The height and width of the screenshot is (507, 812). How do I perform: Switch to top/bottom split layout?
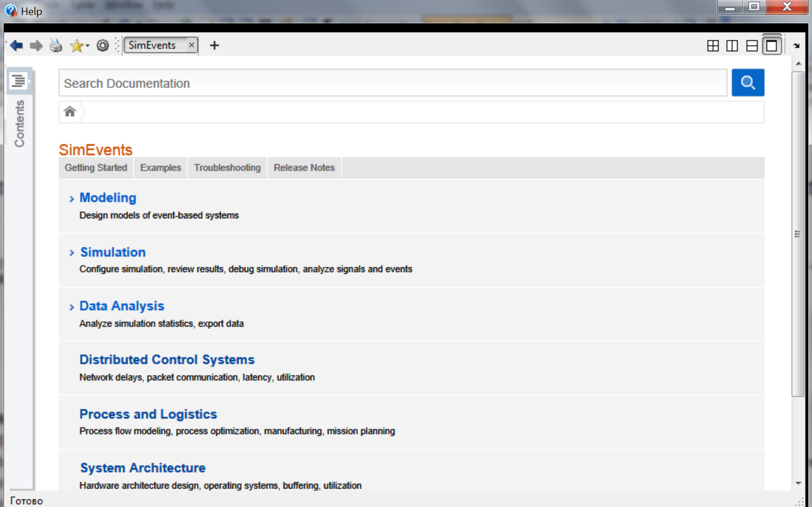(x=752, y=46)
